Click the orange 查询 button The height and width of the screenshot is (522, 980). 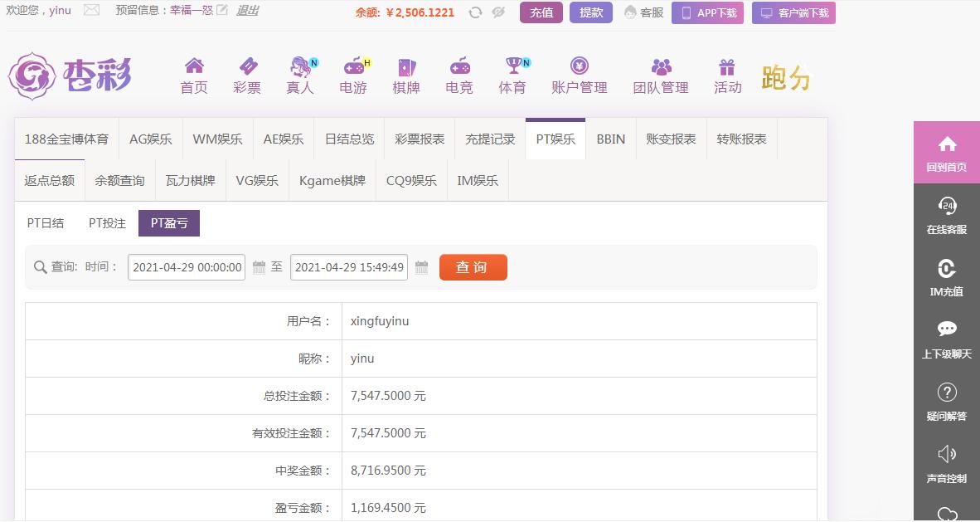point(473,267)
